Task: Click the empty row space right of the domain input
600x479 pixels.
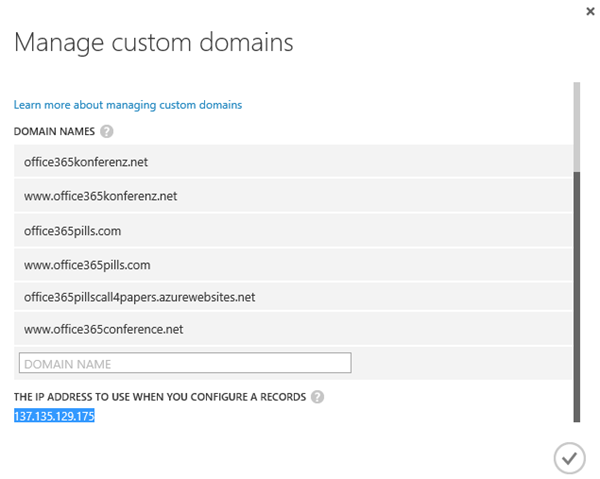Action: coord(460,363)
